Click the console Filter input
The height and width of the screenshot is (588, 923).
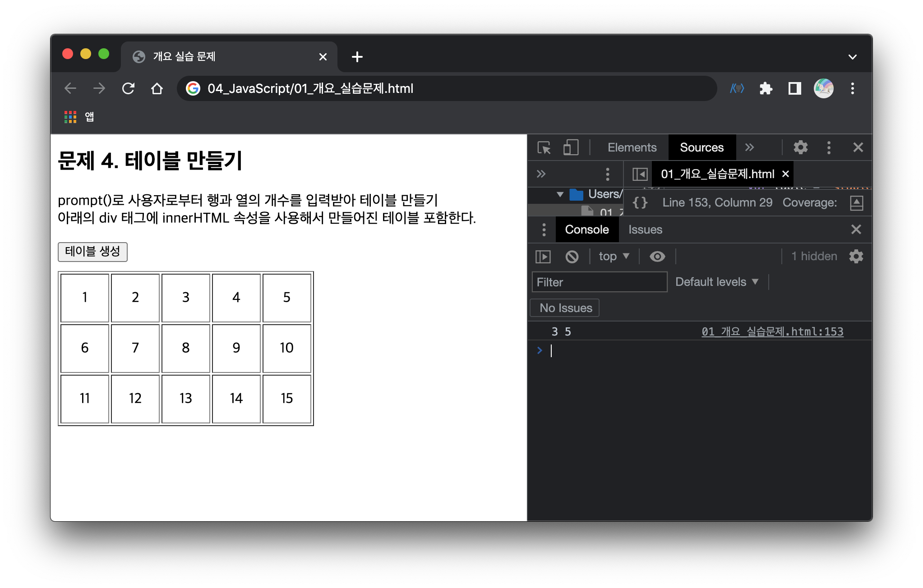(x=599, y=282)
